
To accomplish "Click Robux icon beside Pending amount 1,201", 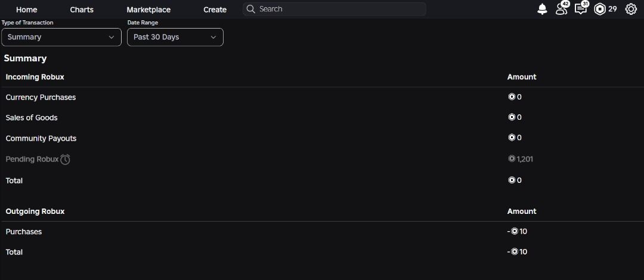I will (x=512, y=158).
